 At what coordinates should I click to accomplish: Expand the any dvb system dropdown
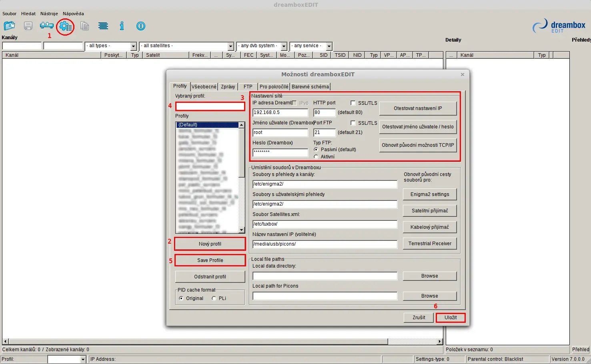click(284, 46)
